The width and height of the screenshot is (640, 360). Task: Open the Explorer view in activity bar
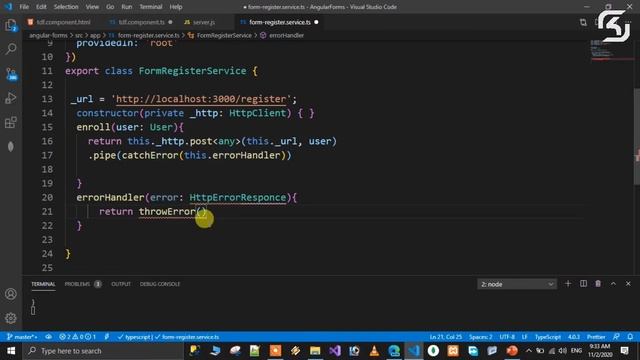pyautogui.click(x=11, y=25)
